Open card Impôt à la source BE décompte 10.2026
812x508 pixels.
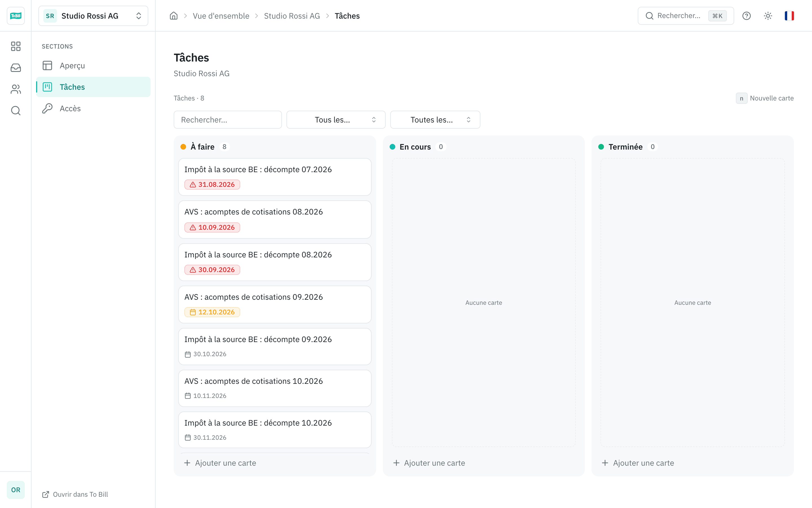(x=275, y=430)
